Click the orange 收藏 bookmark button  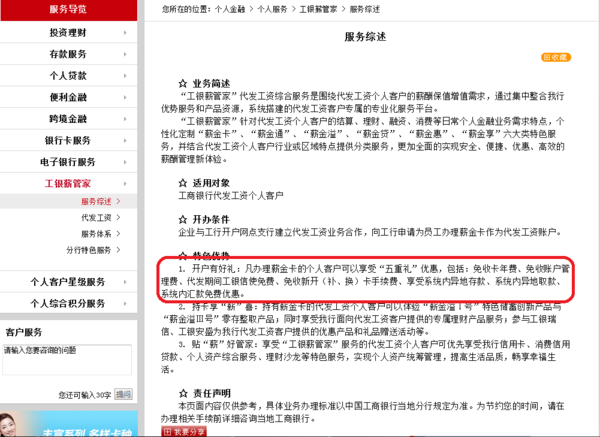pos(556,57)
